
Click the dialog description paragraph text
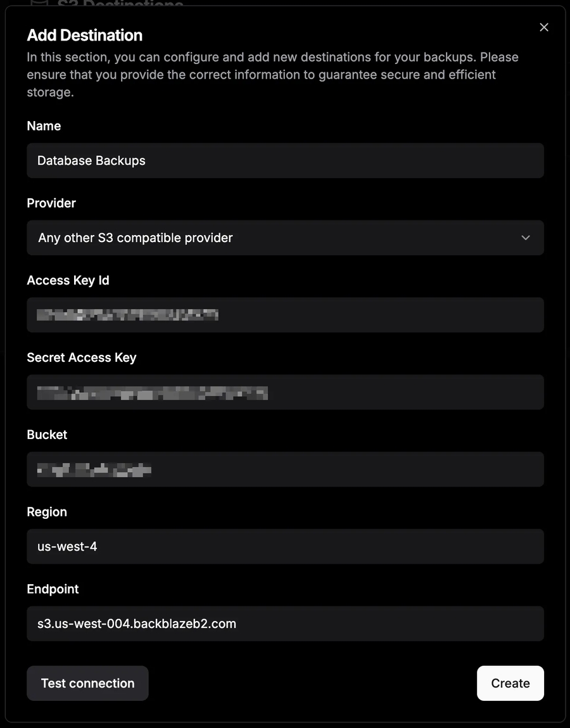click(272, 75)
